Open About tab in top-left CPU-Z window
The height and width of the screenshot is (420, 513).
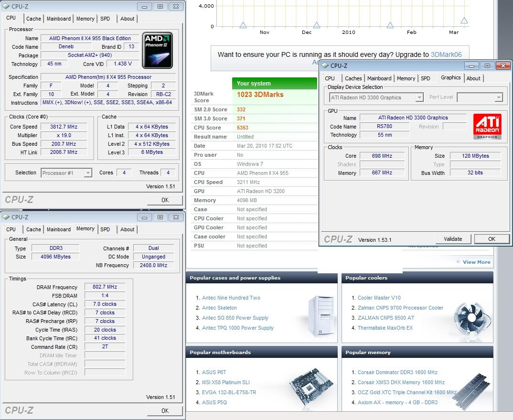pos(127,19)
